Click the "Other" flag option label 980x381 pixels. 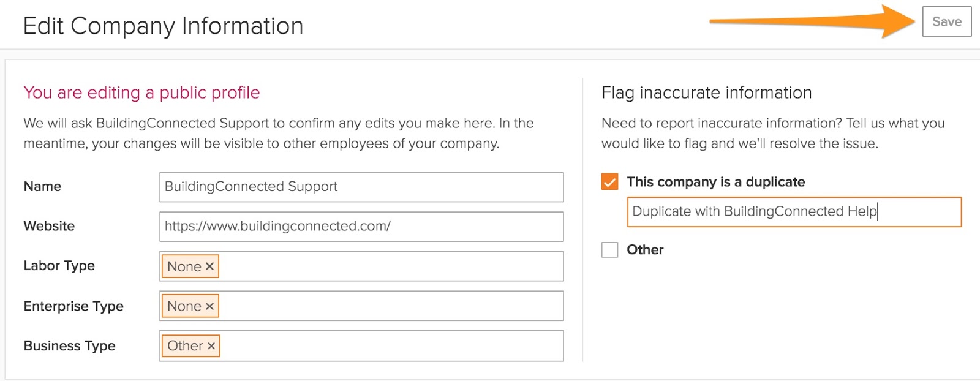point(645,250)
